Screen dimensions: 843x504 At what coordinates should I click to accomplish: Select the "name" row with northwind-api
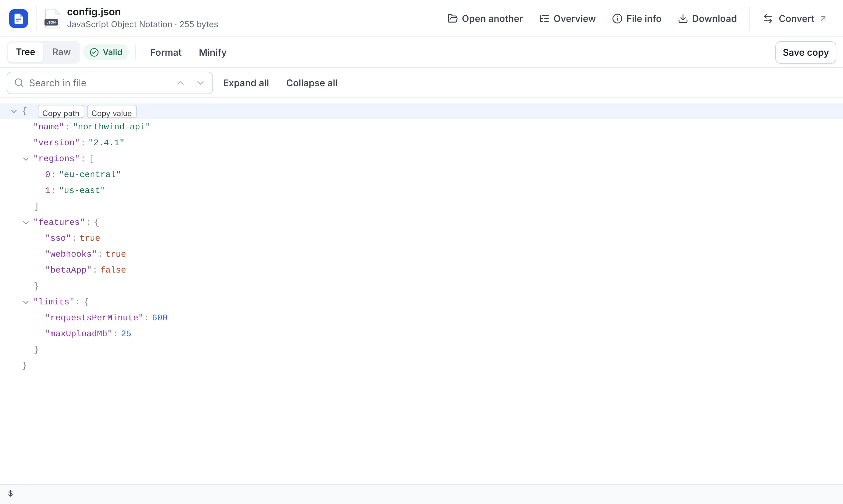[421, 127]
